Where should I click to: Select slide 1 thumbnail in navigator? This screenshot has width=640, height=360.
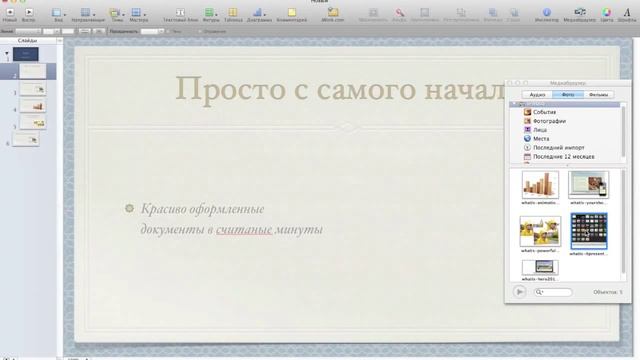(x=26, y=54)
